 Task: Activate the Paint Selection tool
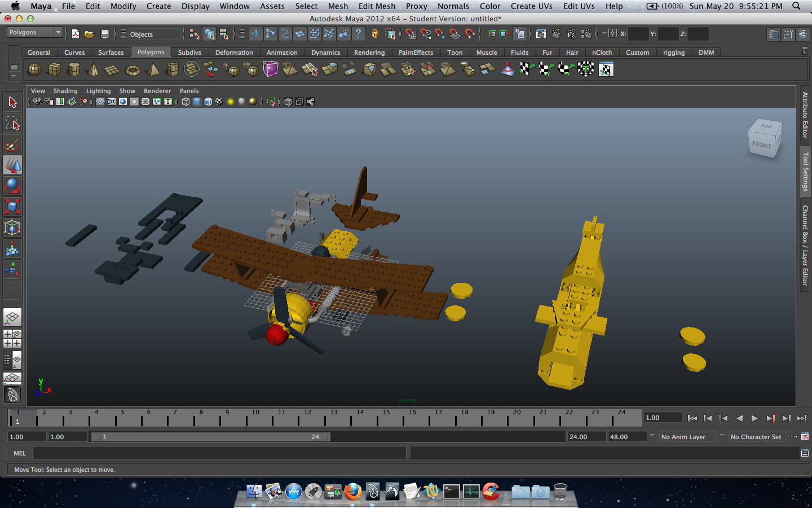(x=12, y=144)
